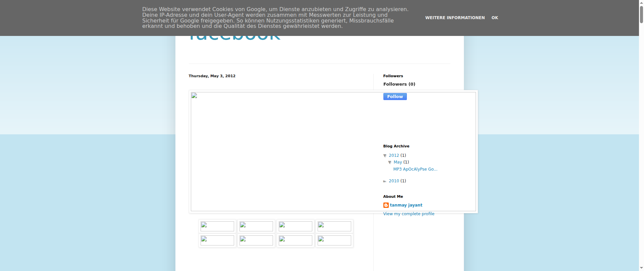
Task: Click the About Me heading
Action: click(393, 197)
